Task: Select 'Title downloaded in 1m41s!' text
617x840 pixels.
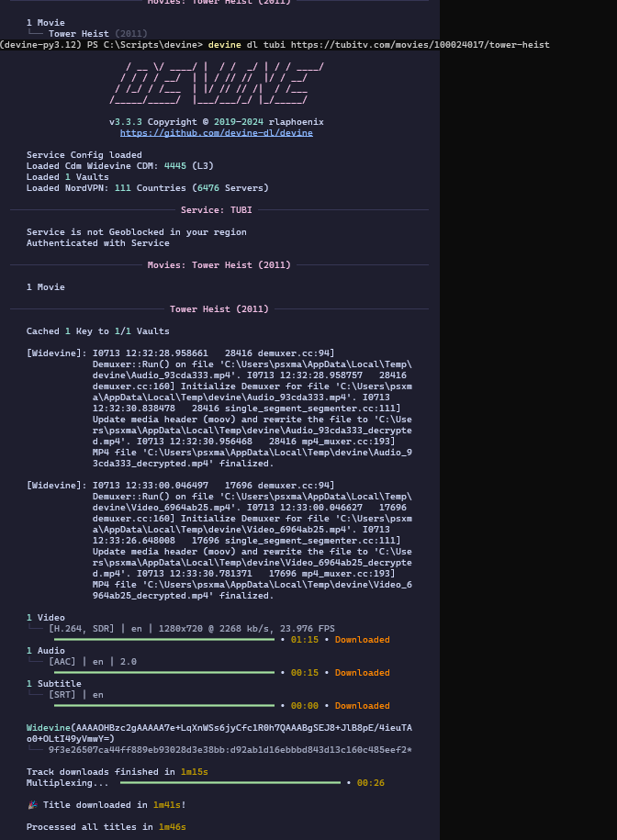Action: (115, 804)
